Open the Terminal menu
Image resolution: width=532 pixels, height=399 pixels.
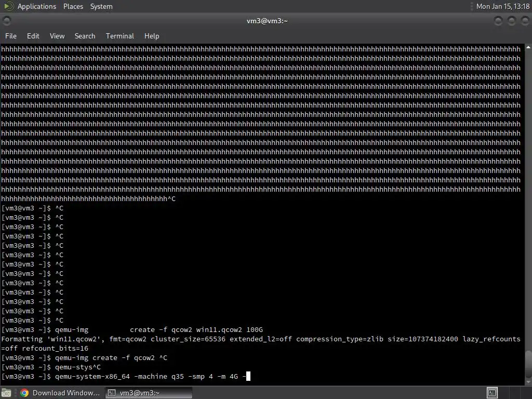[120, 36]
